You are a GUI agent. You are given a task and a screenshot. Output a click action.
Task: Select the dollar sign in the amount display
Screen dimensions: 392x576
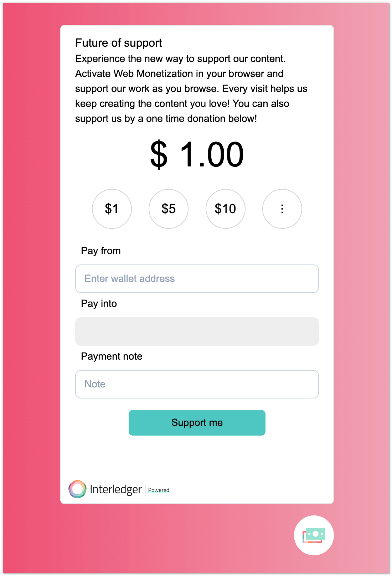tap(159, 154)
